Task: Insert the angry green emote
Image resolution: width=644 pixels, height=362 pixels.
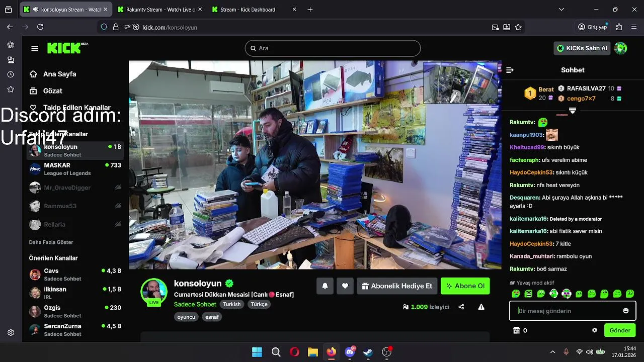Action: (528, 294)
